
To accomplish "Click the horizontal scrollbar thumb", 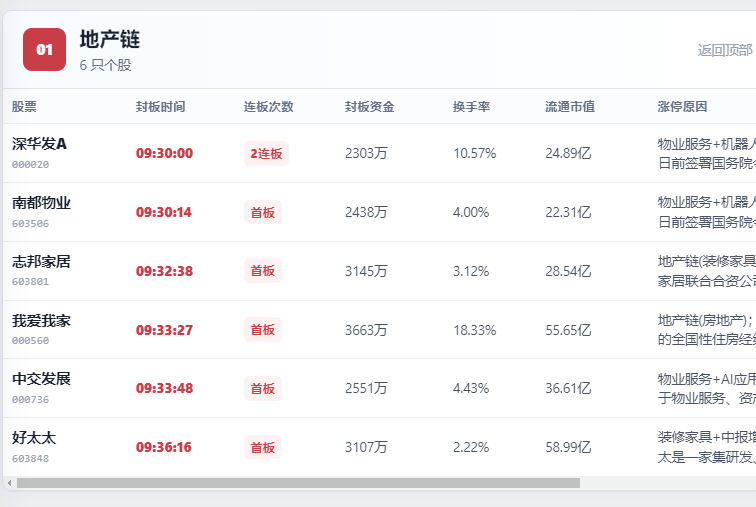I will (298, 483).
